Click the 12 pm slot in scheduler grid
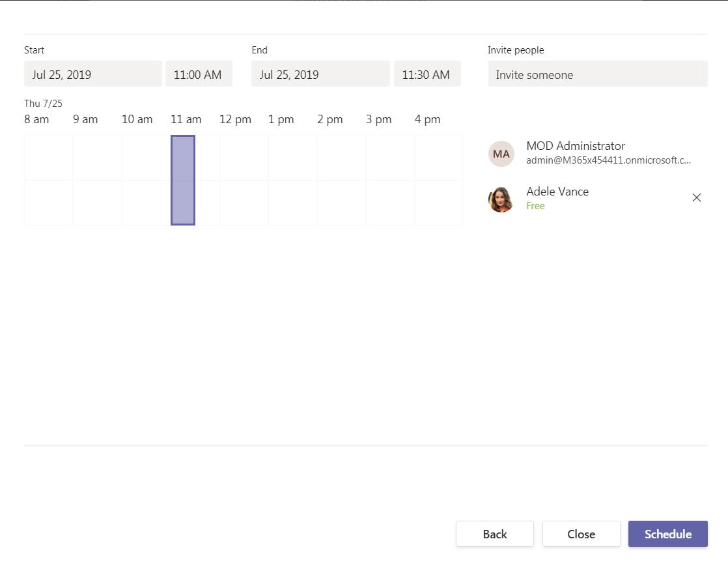This screenshot has height=567, width=728. 244,180
